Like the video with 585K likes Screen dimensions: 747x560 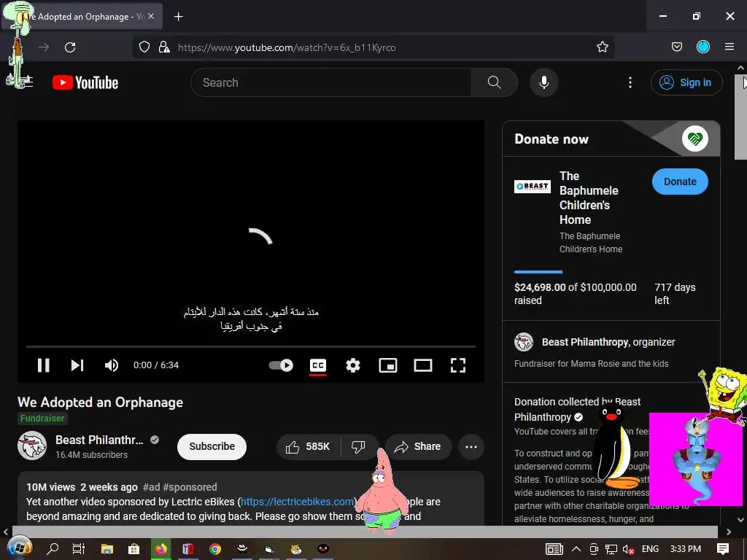tap(309, 447)
